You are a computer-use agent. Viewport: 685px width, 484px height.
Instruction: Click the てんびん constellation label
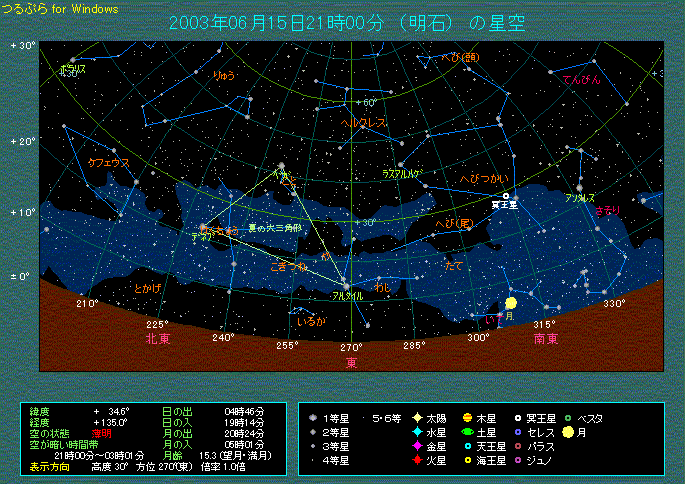(581, 80)
